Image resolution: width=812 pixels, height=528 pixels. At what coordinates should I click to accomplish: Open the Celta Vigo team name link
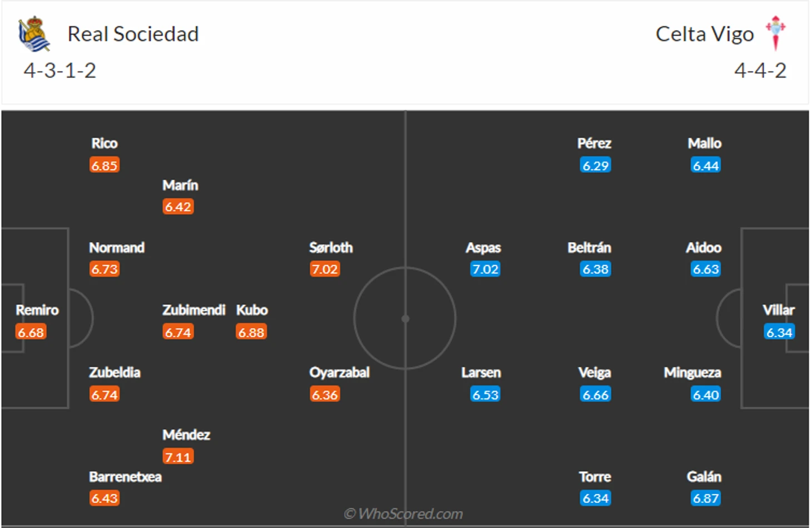(705, 34)
